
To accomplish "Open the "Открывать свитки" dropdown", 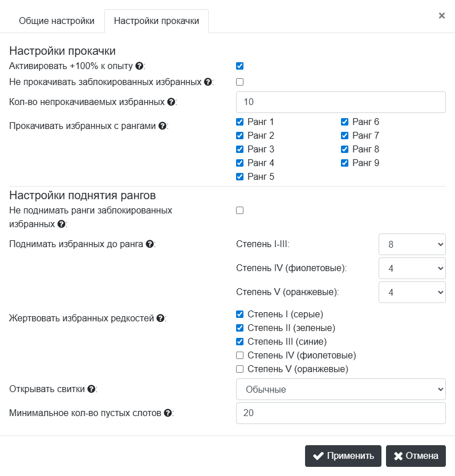I will (x=340, y=389).
